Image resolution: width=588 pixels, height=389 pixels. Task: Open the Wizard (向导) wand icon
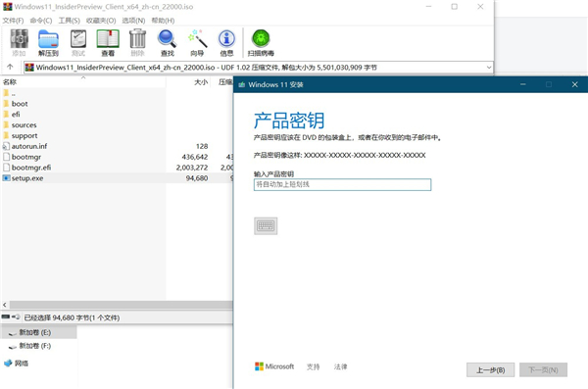tap(197, 38)
